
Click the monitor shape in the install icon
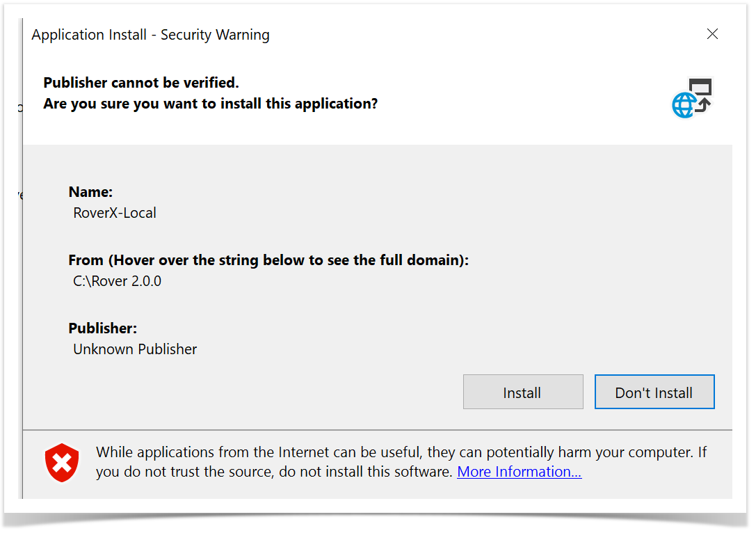[701, 88]
